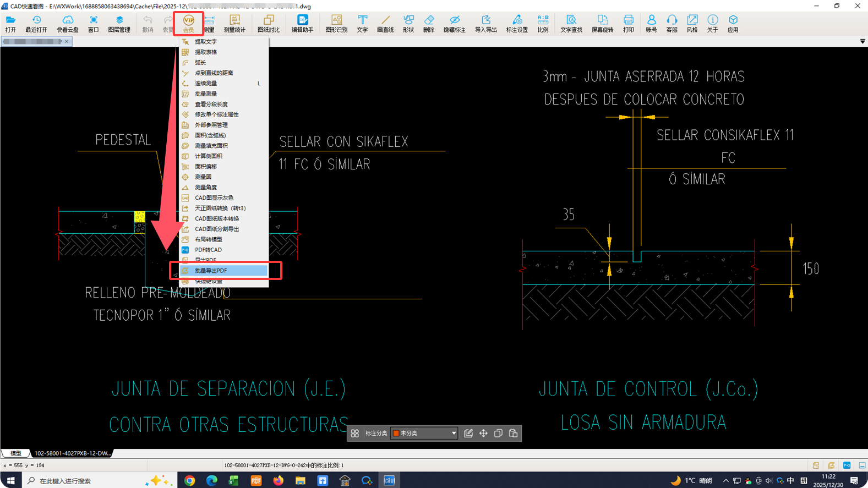Select the 画直线 line drawing tool
The width and height of the screenshot is (868, 488).
tap(385, 23)
